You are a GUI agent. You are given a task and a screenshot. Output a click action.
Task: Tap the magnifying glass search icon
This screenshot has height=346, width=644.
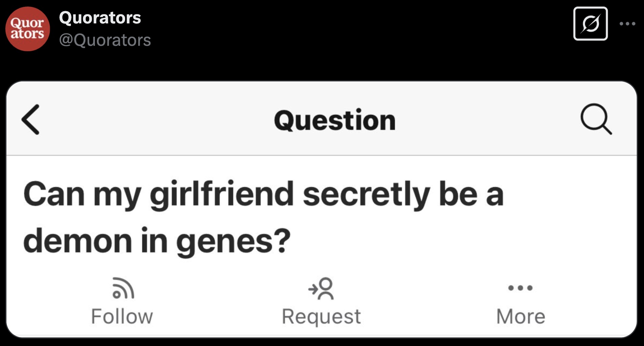(596, 119)
